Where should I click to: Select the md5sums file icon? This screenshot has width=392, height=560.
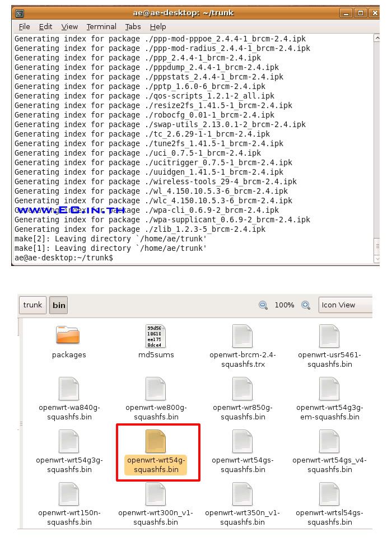156,336
